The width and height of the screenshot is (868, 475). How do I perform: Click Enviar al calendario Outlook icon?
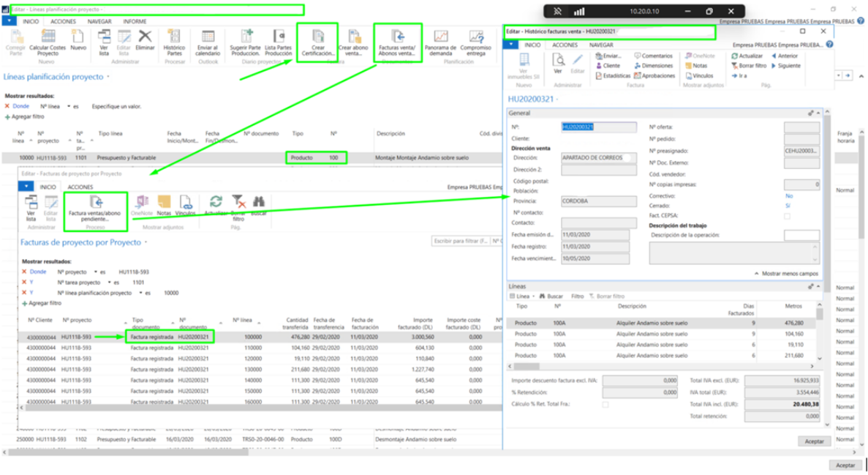click(x=208, y=37)
